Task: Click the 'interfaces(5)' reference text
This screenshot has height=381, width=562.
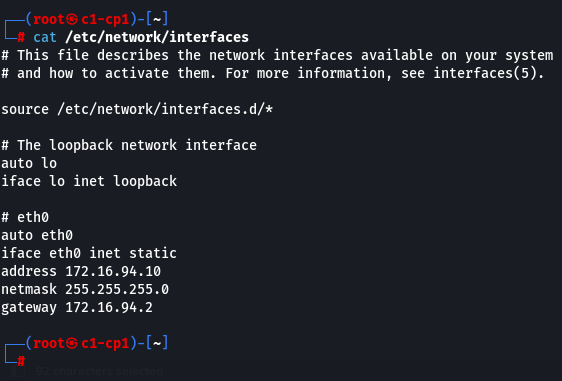Action: [x=485, y=73]
